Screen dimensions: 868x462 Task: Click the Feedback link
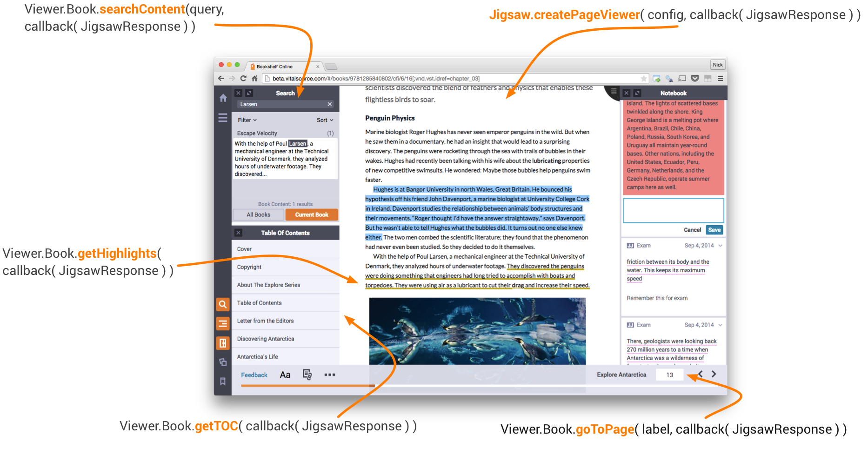pos(254,375)
